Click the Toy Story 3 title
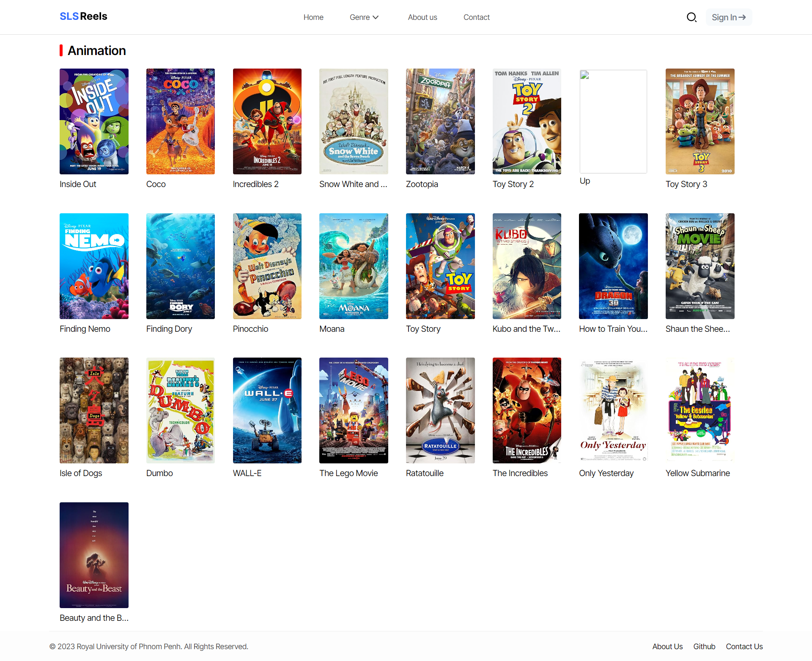The height and width of the screenshot is (661, 812). pyautogui.click(x=686, y=184)
